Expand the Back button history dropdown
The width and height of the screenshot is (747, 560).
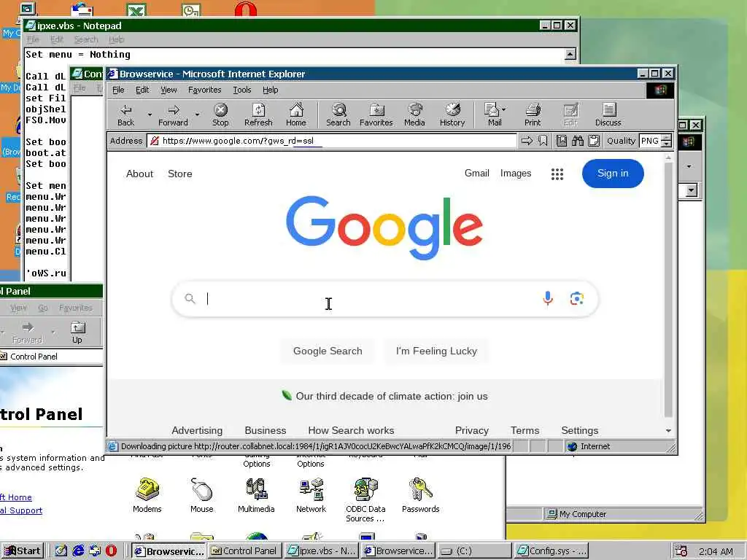coord(150,114)
